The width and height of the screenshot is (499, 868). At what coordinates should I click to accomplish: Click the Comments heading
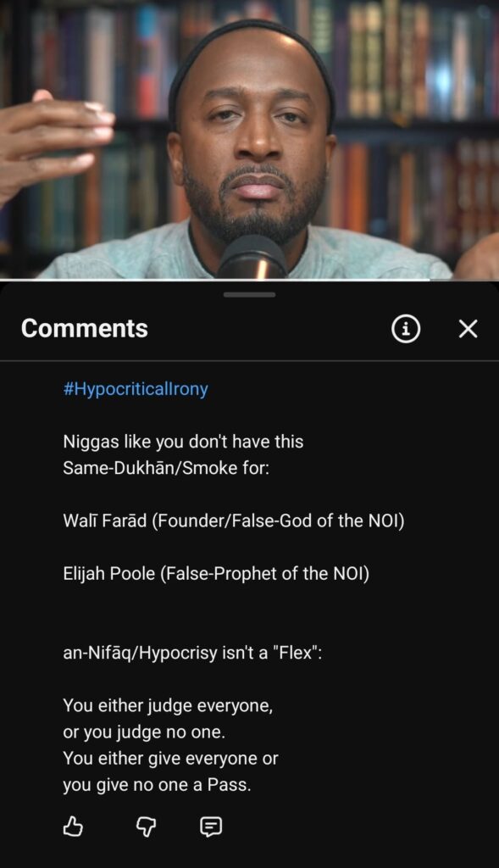(85, 328)
